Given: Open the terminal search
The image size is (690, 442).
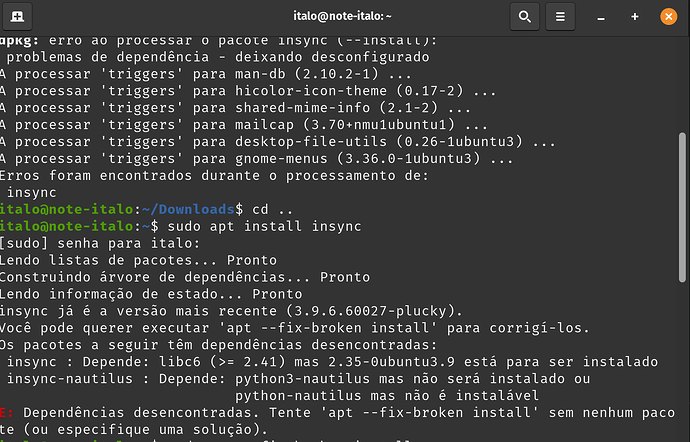Looking at the screenshot, I should tap(525, 17).
